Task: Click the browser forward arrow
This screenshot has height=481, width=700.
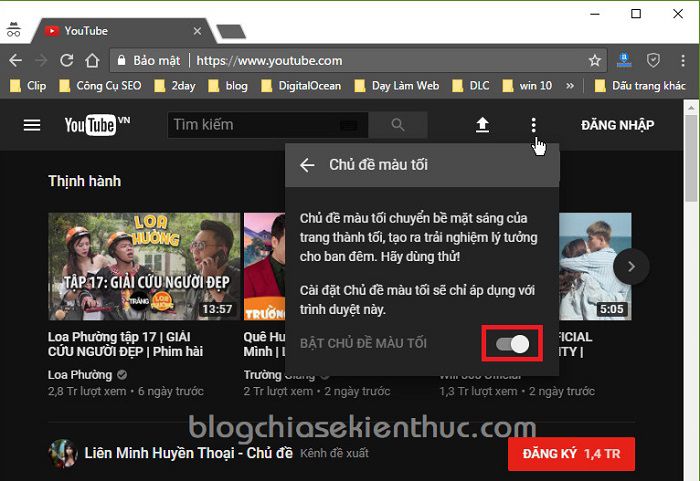Action: pyautogui.click(x=41, y=60)
